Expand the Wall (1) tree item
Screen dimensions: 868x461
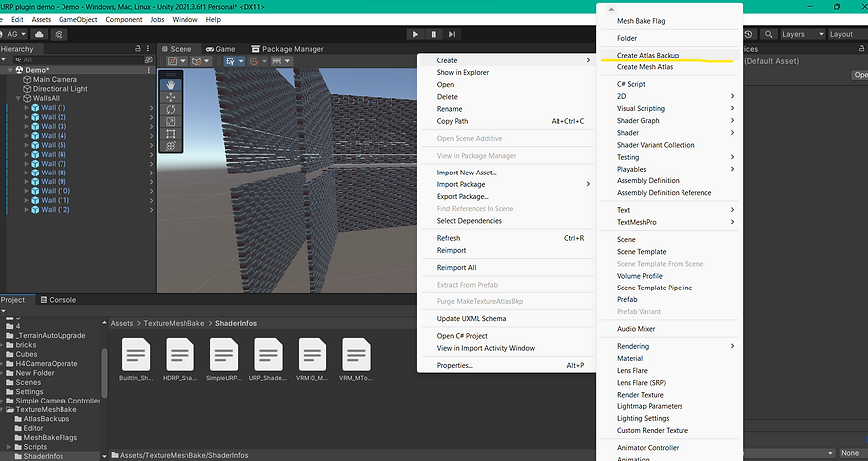click(25, 108)
